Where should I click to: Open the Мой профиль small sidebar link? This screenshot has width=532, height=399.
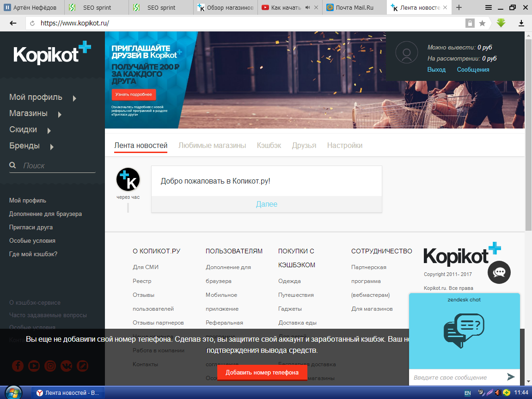pyautogui.click(x=27, y=201)
